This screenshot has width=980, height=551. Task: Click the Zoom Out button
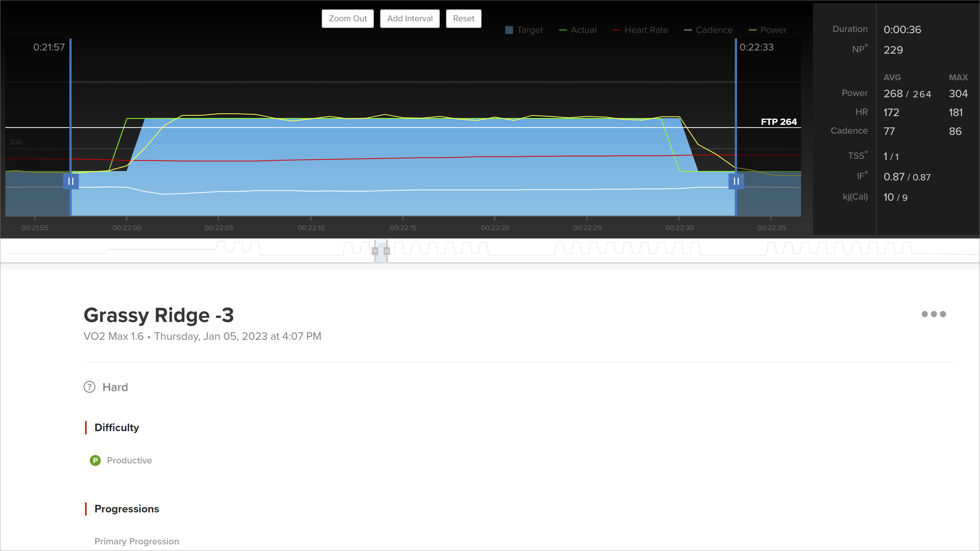tap(347, 19)
